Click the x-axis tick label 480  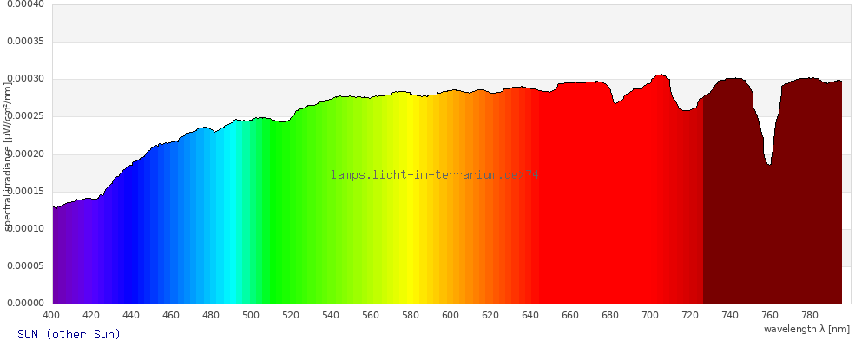click(211, 316)
